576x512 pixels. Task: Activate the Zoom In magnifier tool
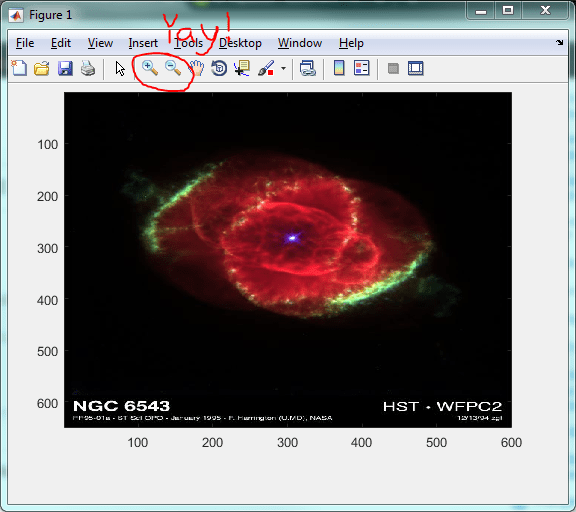pos(150,68)
